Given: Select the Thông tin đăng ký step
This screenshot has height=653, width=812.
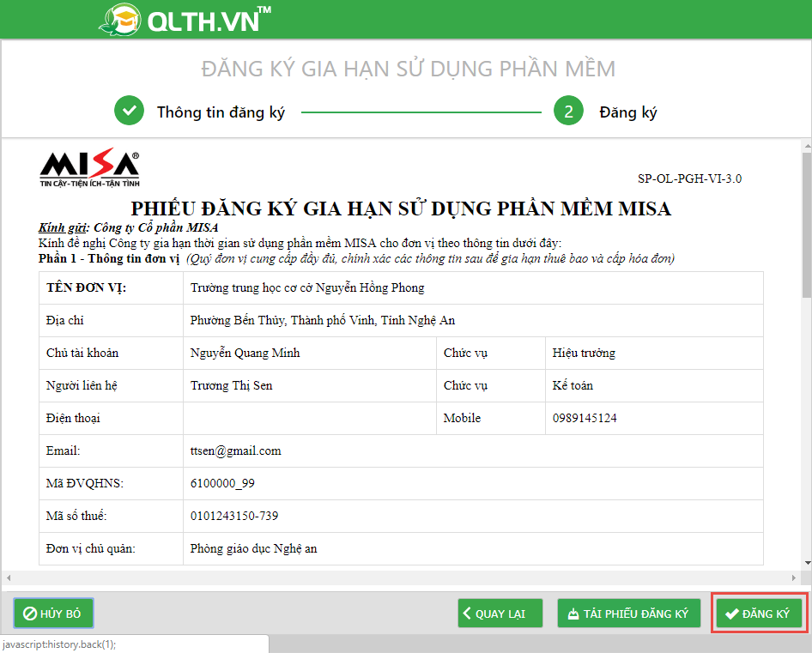Looking at the screenshot, I should (221, 112).
